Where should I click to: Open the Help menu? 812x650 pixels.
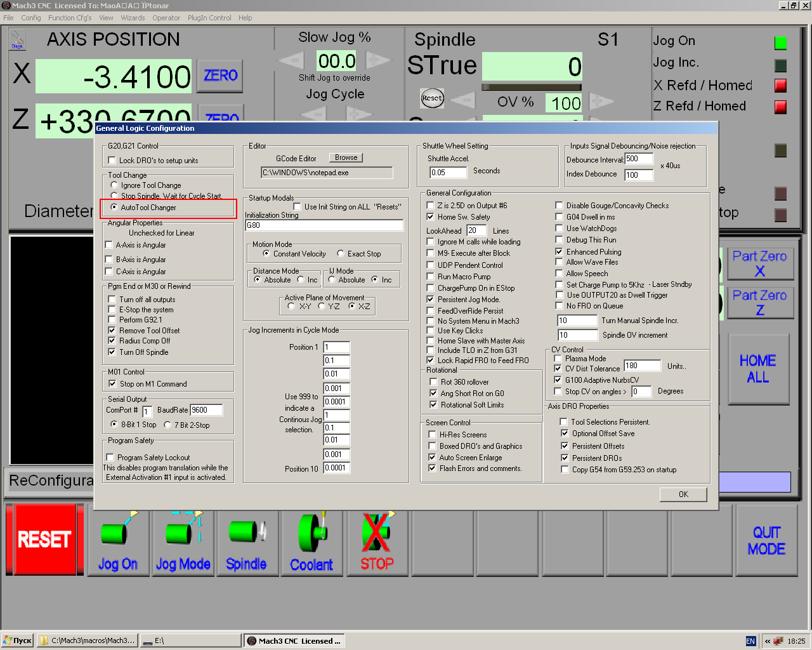click(246, 18)
